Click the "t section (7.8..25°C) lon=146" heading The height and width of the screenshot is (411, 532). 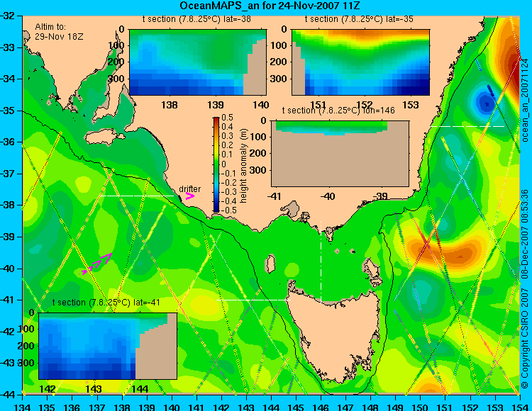pos(338,111)
